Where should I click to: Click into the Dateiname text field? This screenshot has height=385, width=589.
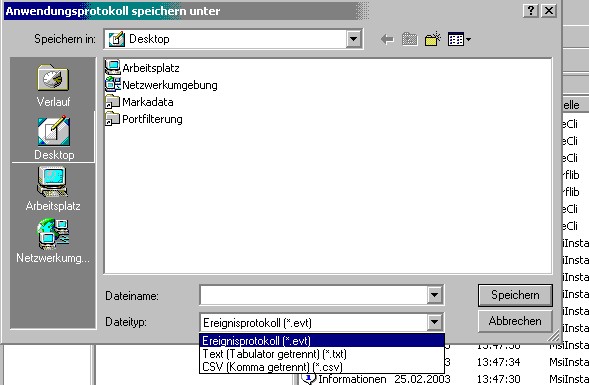click(314, 295)
